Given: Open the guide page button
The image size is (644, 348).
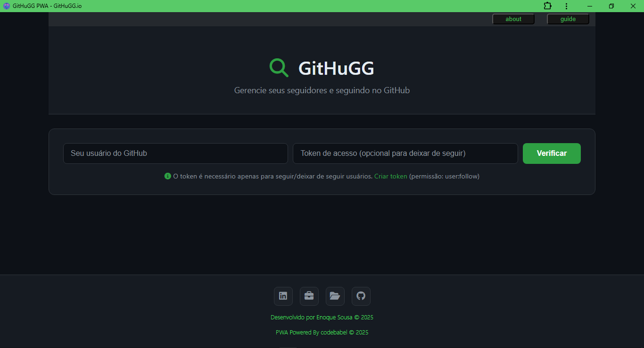Looking at the screenshot, I should 568,19.
